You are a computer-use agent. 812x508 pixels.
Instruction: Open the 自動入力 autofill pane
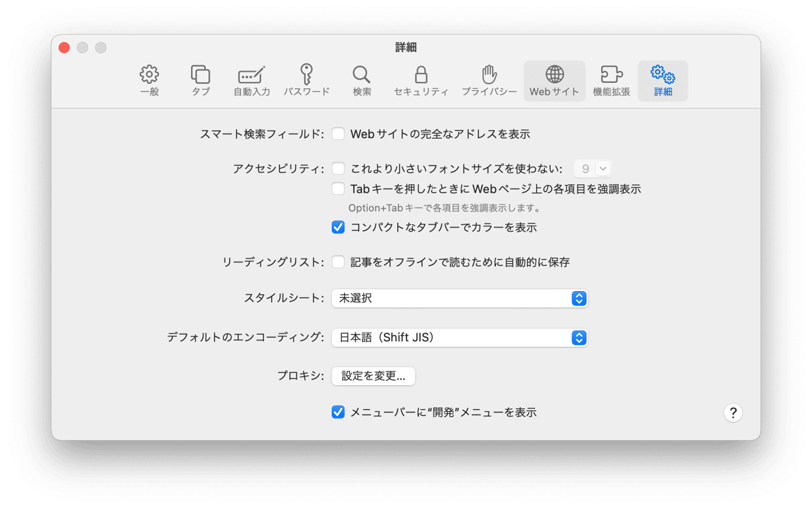coord(252,81)
